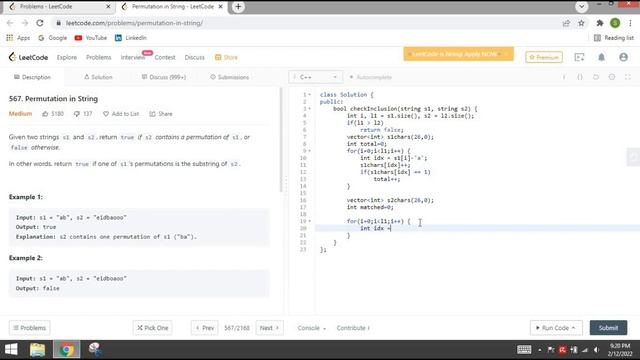The height and width of the screenshot is (360, 640).
Task: Open the Chrome profile avatar
Action: tap(615, 23)
